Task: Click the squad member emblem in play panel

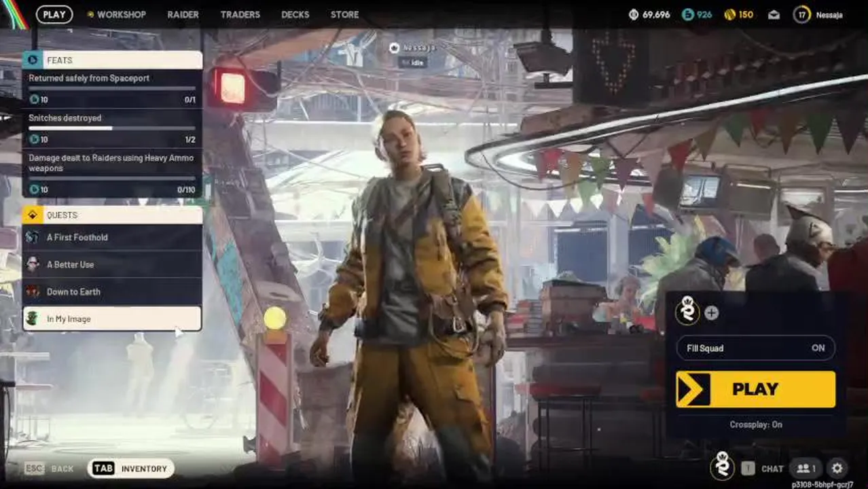Action: [x=687, y=312]
